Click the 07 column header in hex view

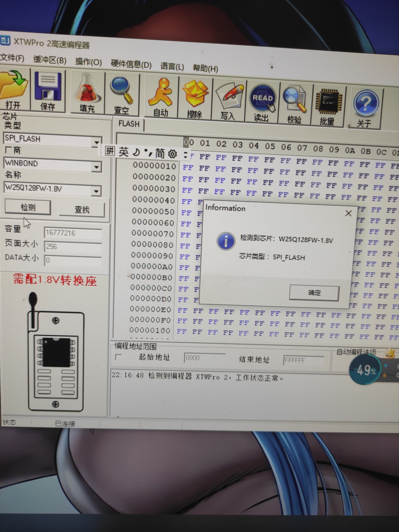coord(302,148)
